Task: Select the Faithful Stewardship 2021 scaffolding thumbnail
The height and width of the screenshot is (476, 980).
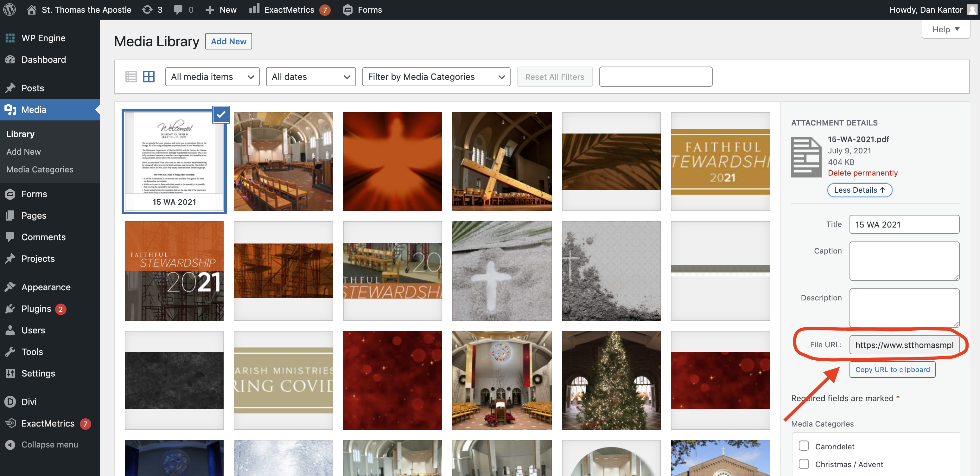Action: [x=174, y=271]
